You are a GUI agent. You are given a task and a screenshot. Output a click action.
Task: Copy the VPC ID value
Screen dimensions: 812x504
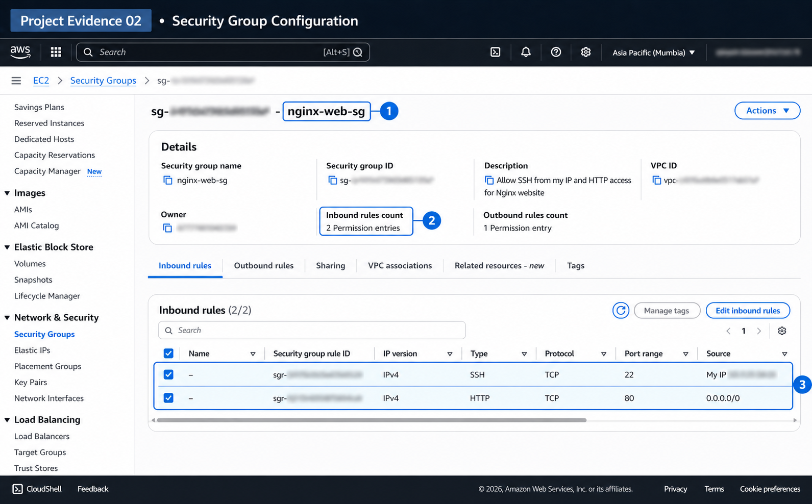[x=656, y=180]
